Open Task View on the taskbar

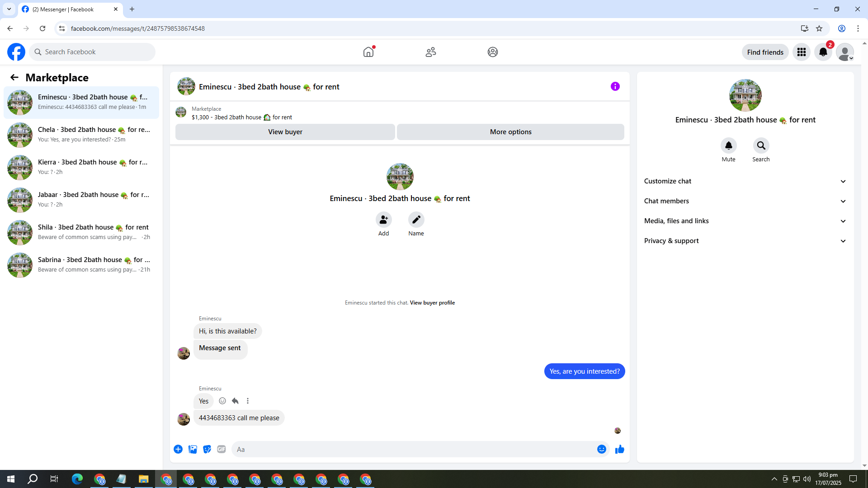(x=54, y=479)
